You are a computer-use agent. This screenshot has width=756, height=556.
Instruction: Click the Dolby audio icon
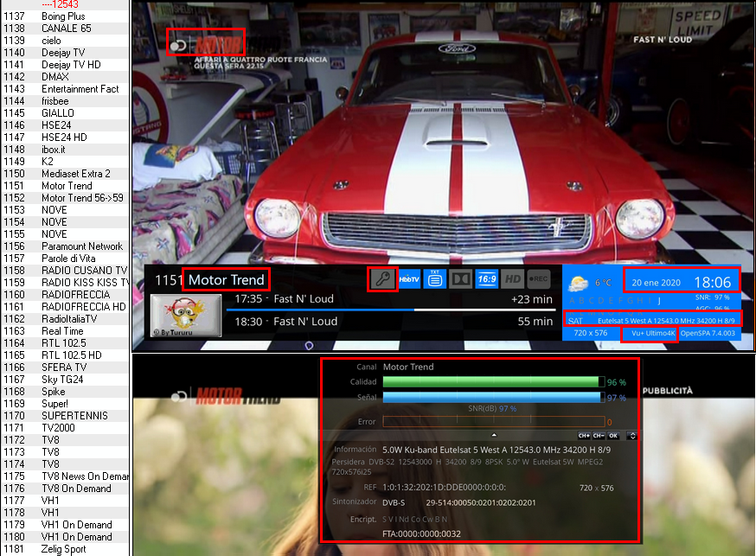460,279
